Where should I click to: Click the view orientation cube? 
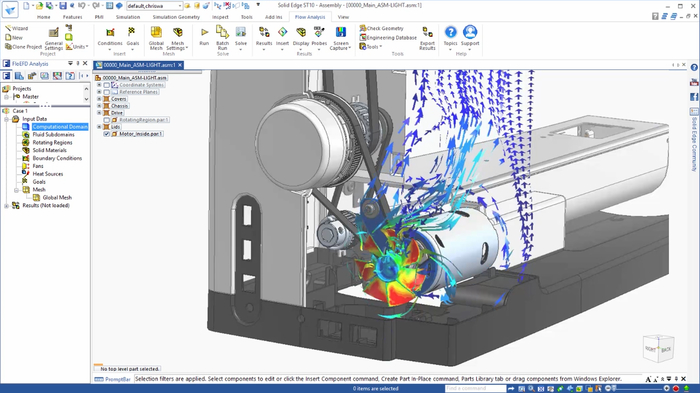658,348
